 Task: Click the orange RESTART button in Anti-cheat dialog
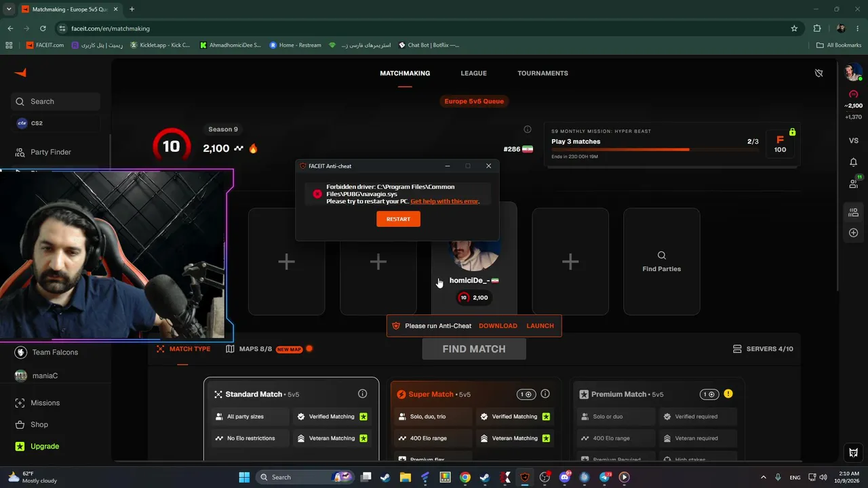398,219
